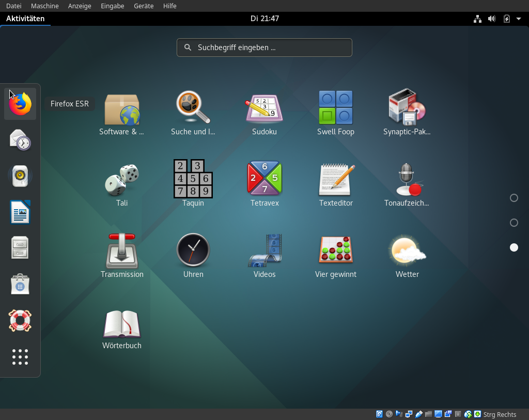Click the Aktivitäten button
This screenshot has width=529, height=420.
[25, 19]
